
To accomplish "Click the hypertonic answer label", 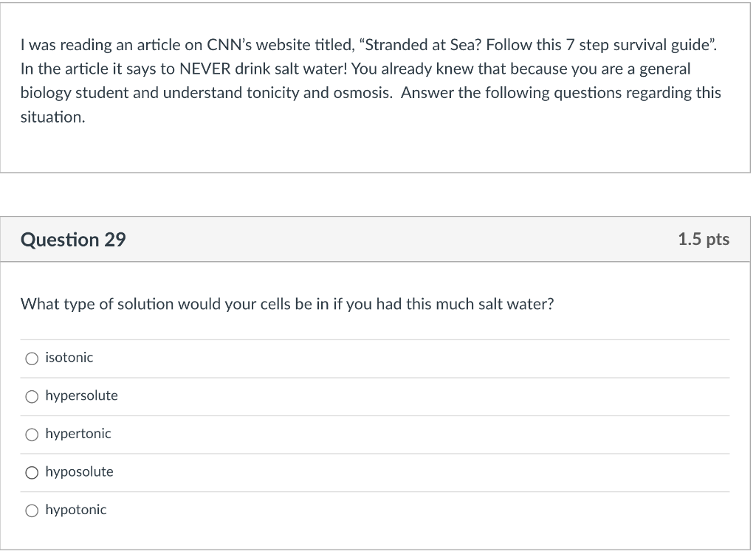I will point(78,434).
